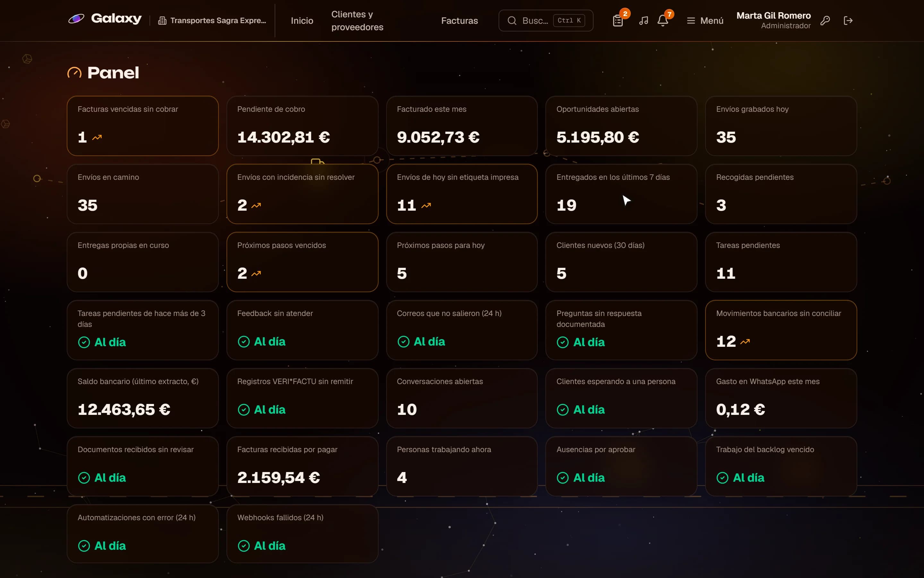Click the trend arrow in Envíos de hoy sin etiqueta
This screenshot has width=924, height=578.
426,205
